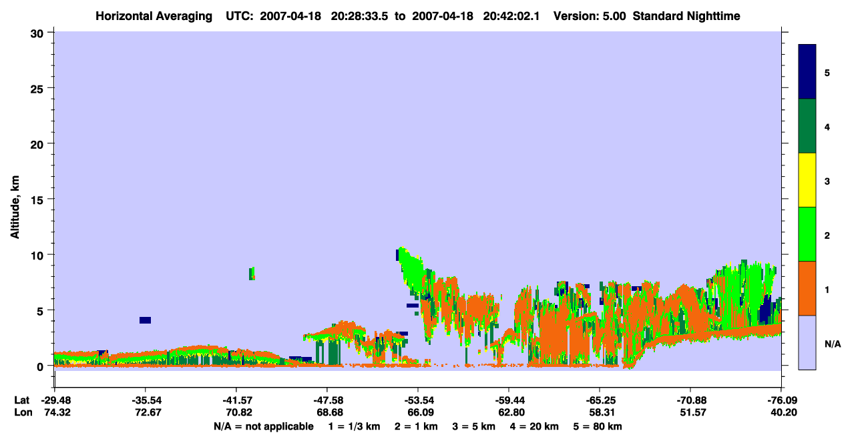Click the small green feature near 8 km altitude
The width and height of the screenshot is (868, 445).
(x=252, y=274)
